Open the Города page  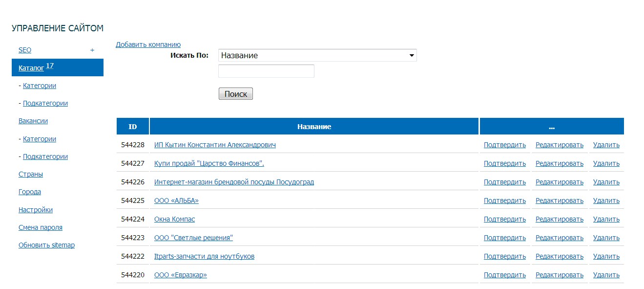[x=30, y=192]
